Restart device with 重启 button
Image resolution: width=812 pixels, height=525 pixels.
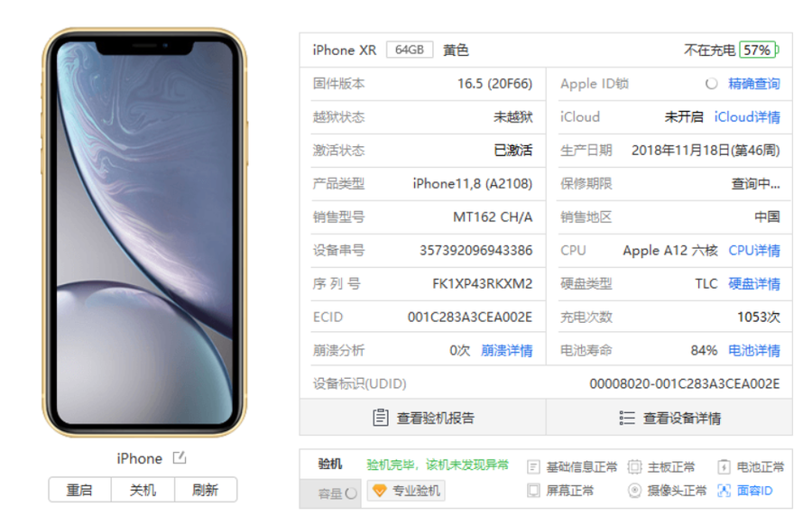(79, 490)
